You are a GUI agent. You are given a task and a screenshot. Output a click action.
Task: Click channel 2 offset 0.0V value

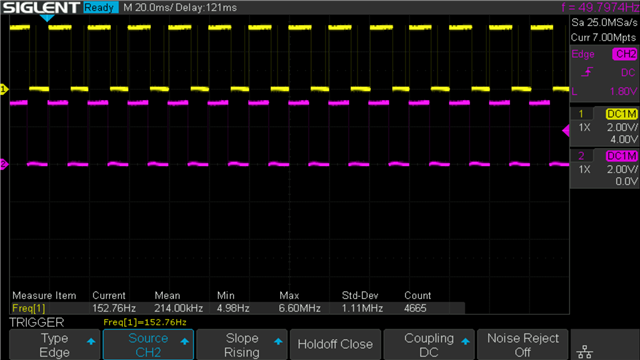point(626,181)
